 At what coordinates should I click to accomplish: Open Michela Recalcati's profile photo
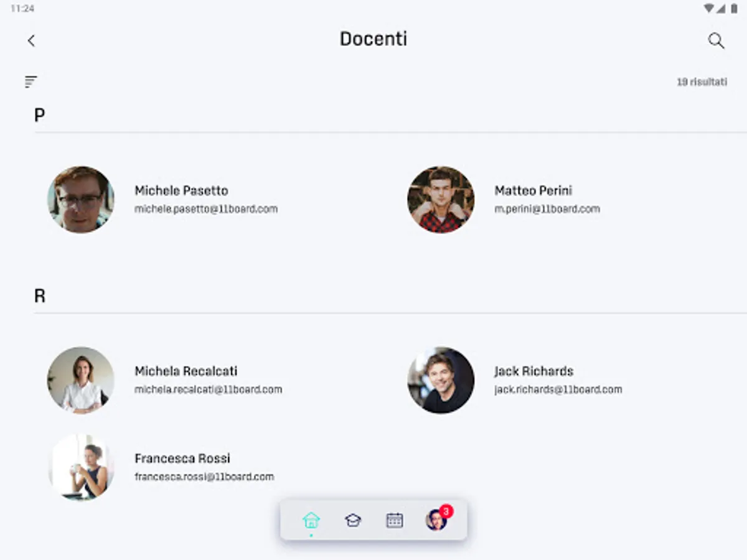tap(81, 380)
